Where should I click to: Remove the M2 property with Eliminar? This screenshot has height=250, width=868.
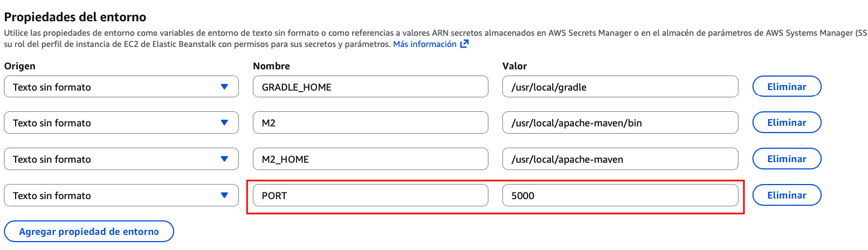click(x=787, y=123)
